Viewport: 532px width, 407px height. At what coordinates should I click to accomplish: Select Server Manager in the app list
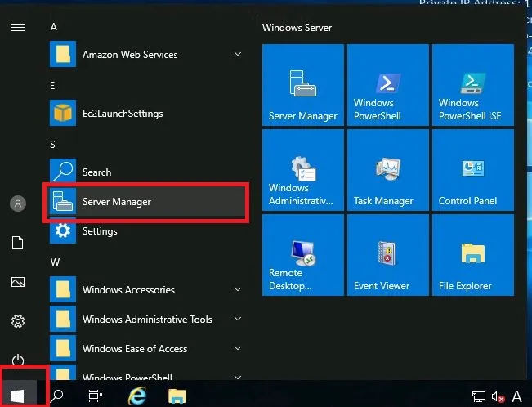pyautogui.click(x=145, y=202)
